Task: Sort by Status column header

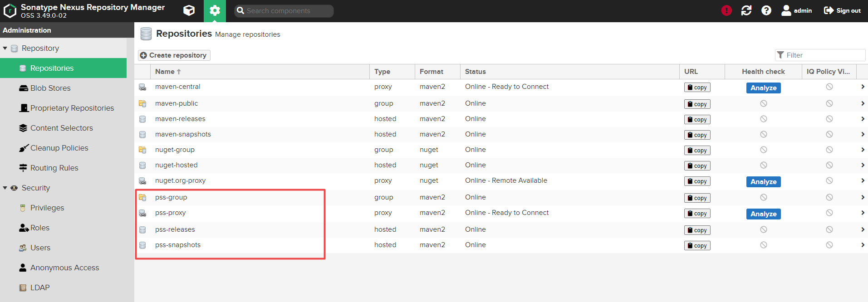Action: (570, 72)
